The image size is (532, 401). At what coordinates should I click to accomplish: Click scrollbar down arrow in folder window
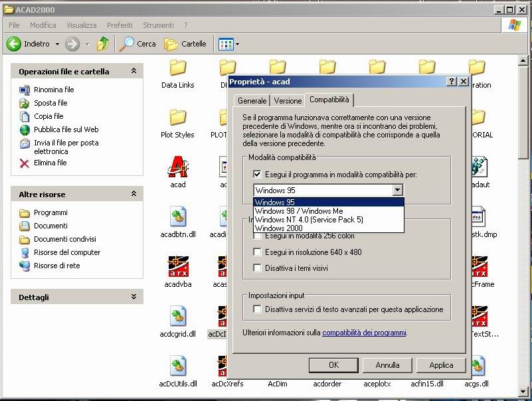[523, 392]
